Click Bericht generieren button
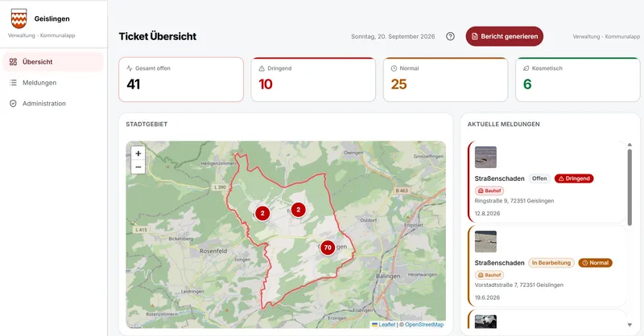 coord(505,36)
